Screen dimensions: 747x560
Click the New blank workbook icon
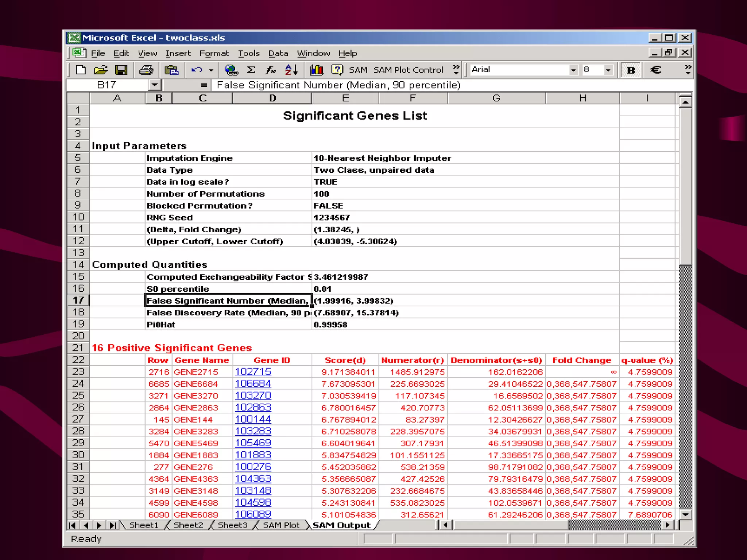[x=81, y=70]
